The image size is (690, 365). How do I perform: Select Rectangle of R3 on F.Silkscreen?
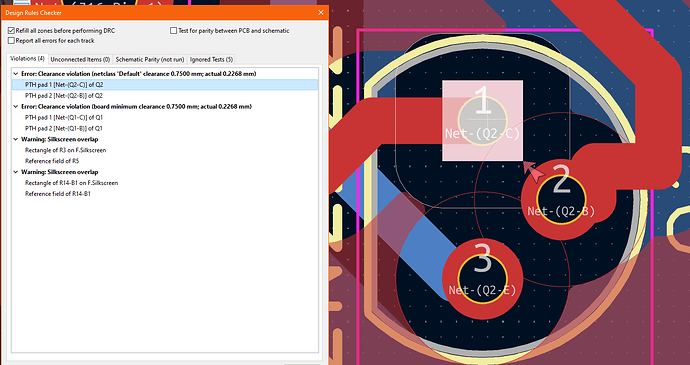point(66,150)
